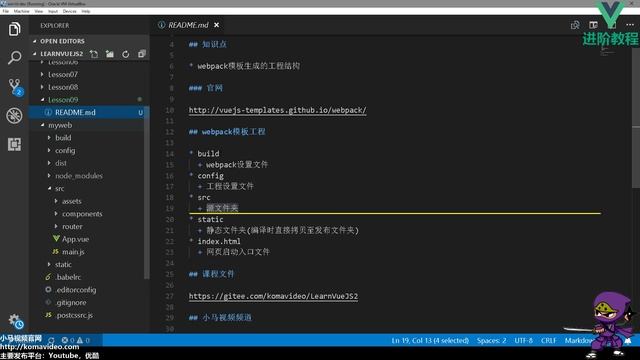Open More Actions ellipsis in editor
Image resolution: width=640 pixels, height=360 pixels.
pyautogui.click(x=630, y=25)
